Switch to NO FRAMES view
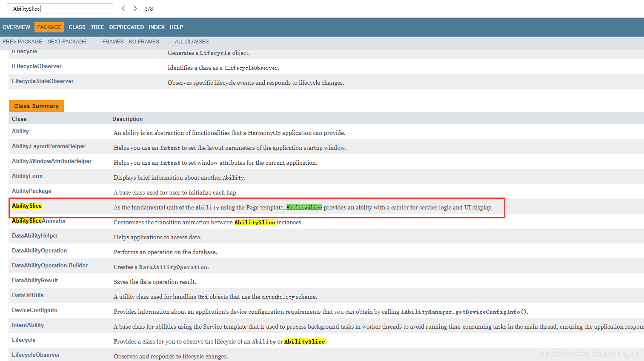The width and height of the screenshot is (644, 361). point(144,42)
